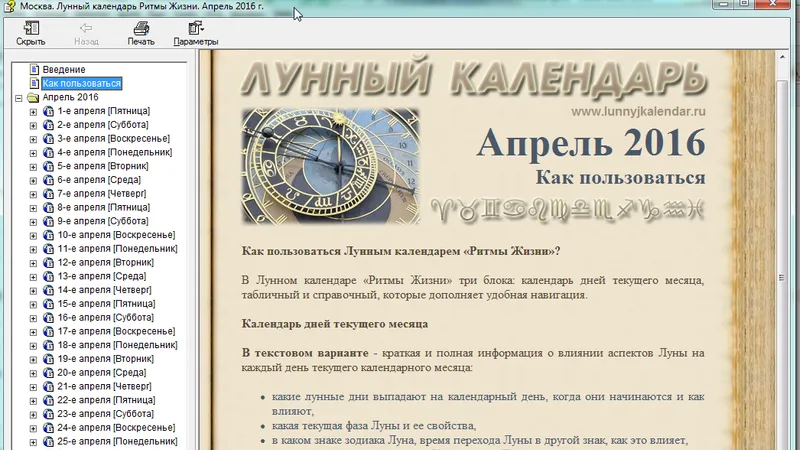Viewport: 800px width, 450px height.
Task: Open the www.lunnyjkalendar.ru link
Action: point(638,111)
